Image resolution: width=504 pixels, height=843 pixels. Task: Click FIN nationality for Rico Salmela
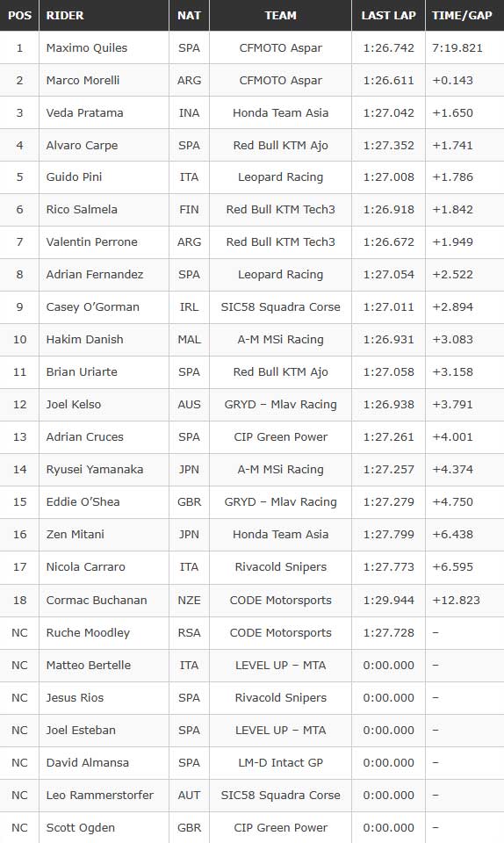coord(189,209)
